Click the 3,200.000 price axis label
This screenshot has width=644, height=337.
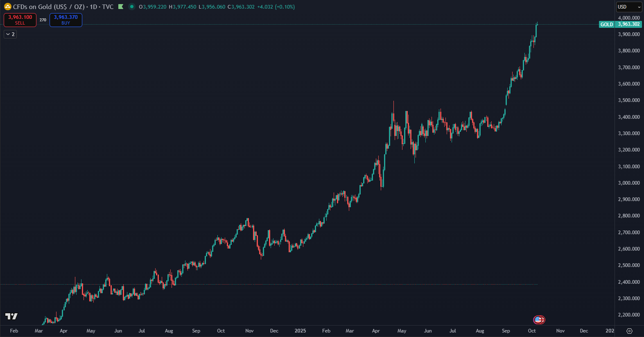click(x=629, y=150)
